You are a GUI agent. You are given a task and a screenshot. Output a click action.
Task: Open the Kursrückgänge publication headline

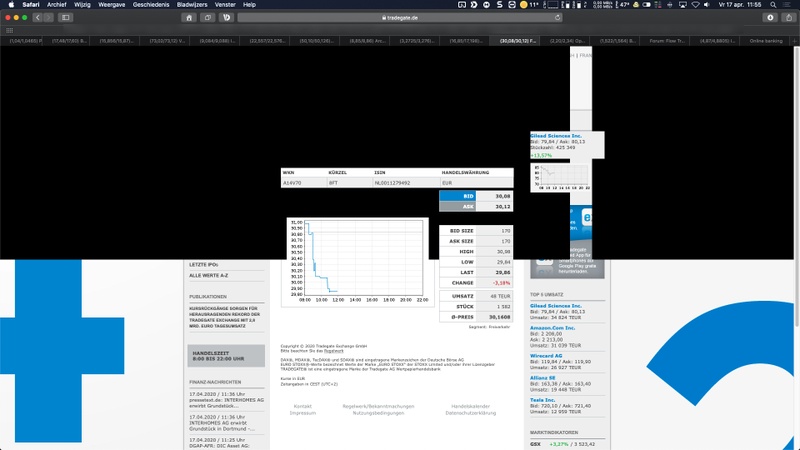[225, 317]
